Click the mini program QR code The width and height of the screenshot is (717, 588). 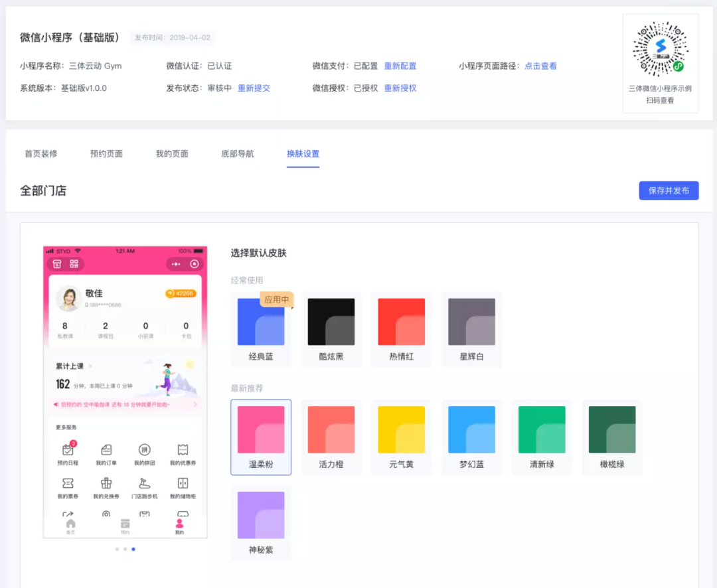click(661, 49)
